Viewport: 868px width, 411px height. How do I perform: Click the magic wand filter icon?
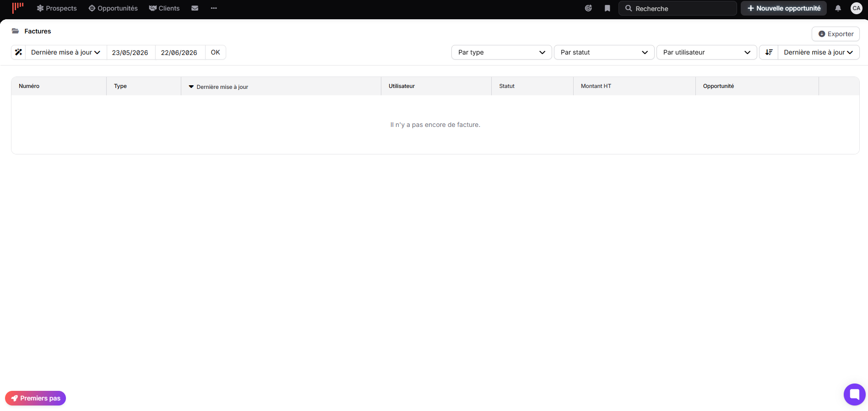[x=18, y=52]
